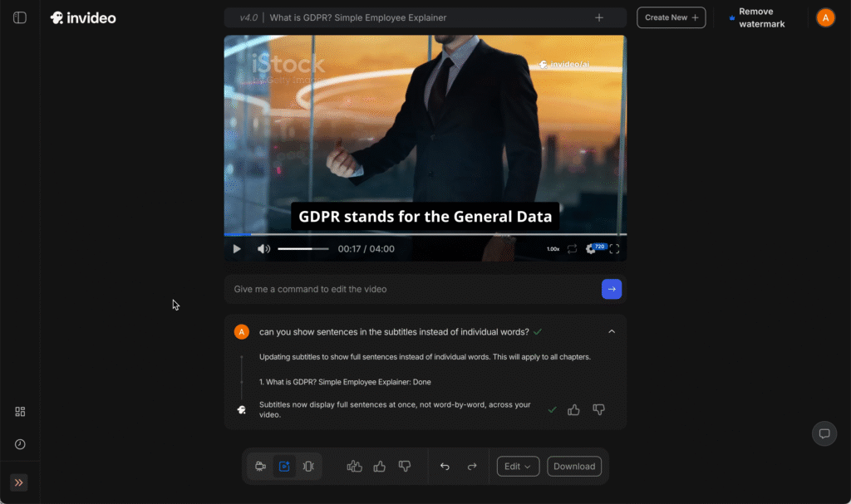Open the audio waveform tool
This screenshot has height=504, width=851.
point(308,466)
